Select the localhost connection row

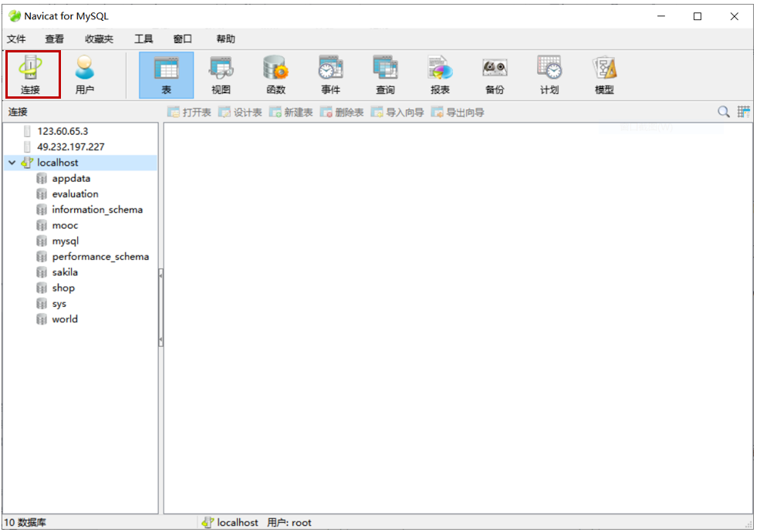pos(80,163)
